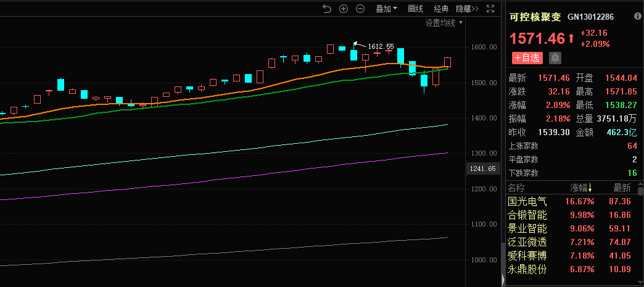The width and height of the screenshot is (644, 287).
Task: Zoom out the chart with minus icon
Action: click(360, 9)
